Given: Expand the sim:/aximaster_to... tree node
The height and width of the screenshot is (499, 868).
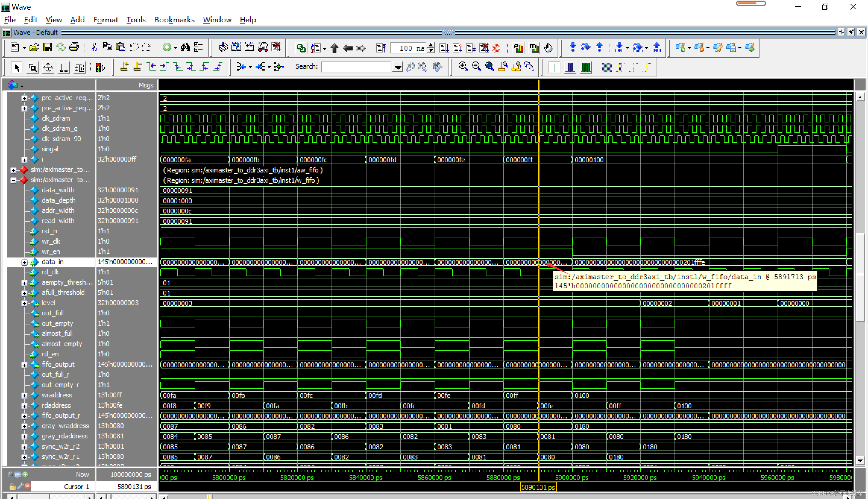Looking at the screenshot, I should click(13, 169).
